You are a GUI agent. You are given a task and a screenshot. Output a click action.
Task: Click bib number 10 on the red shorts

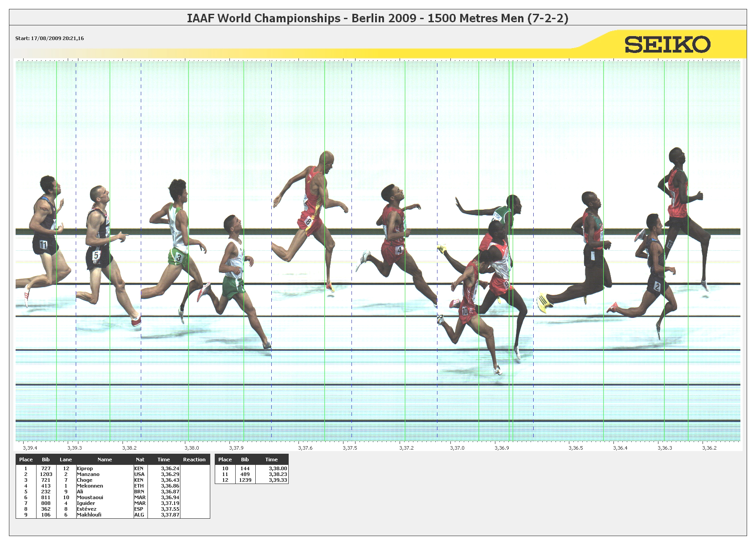click(x=465, y=311)
